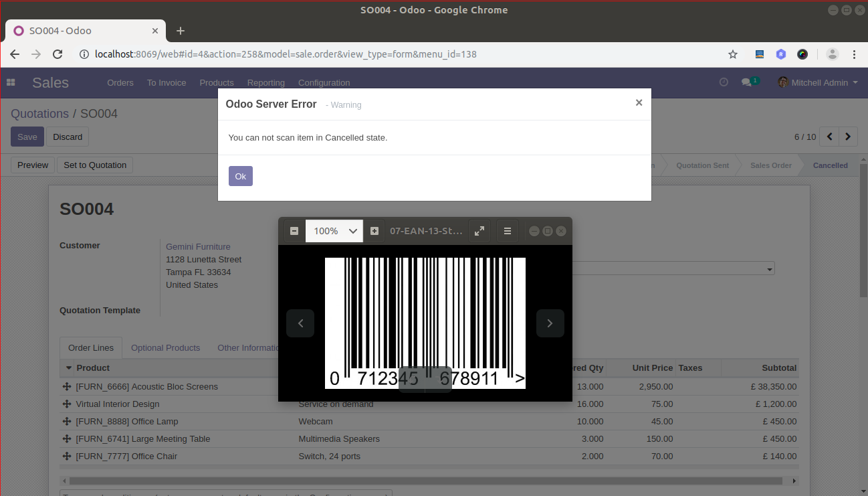Bookmark this page with the star icon
The image size is (868, 496).
tap(733, 54)
